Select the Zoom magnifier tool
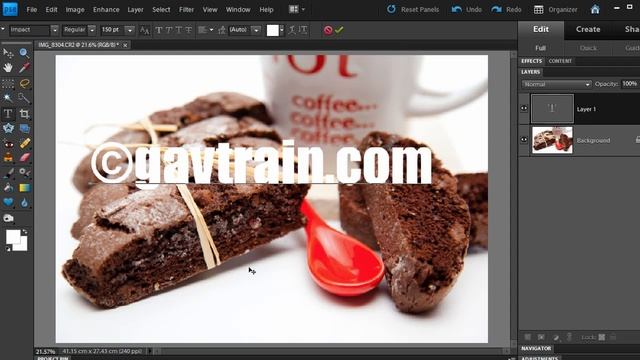 tap(24, 53)
